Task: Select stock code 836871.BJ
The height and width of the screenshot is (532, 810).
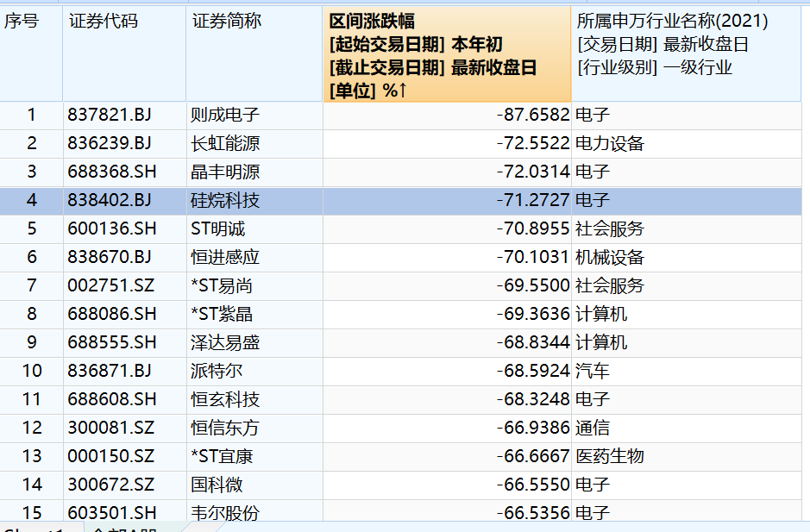Action: click(x=110, y=371)
